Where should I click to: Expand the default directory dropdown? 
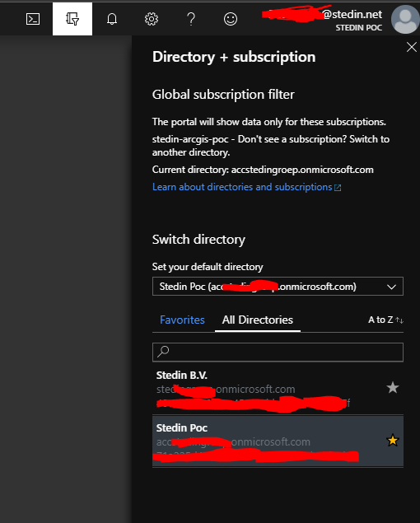[278, 286]
